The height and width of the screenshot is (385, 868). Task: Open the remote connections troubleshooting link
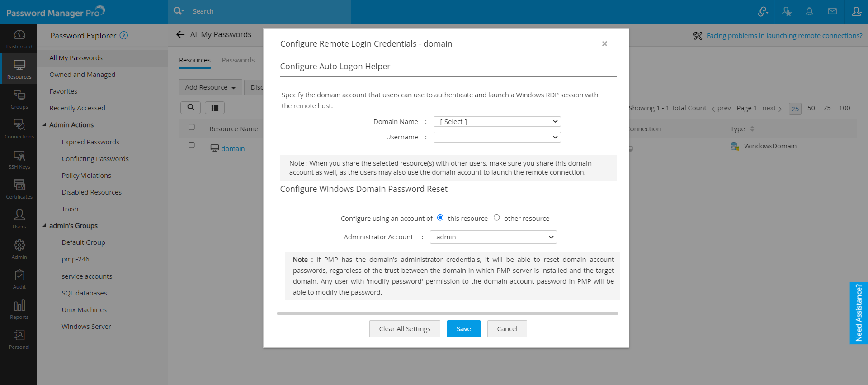[784, 36]
